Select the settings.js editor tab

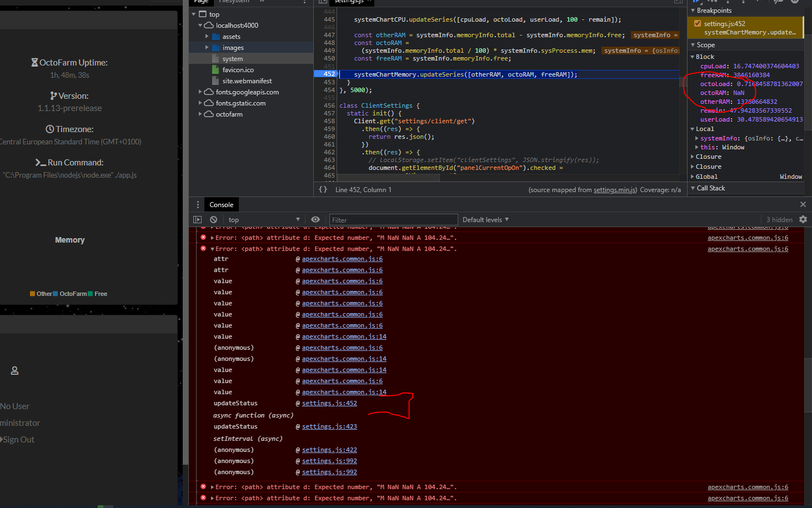(x=348, y=2)
